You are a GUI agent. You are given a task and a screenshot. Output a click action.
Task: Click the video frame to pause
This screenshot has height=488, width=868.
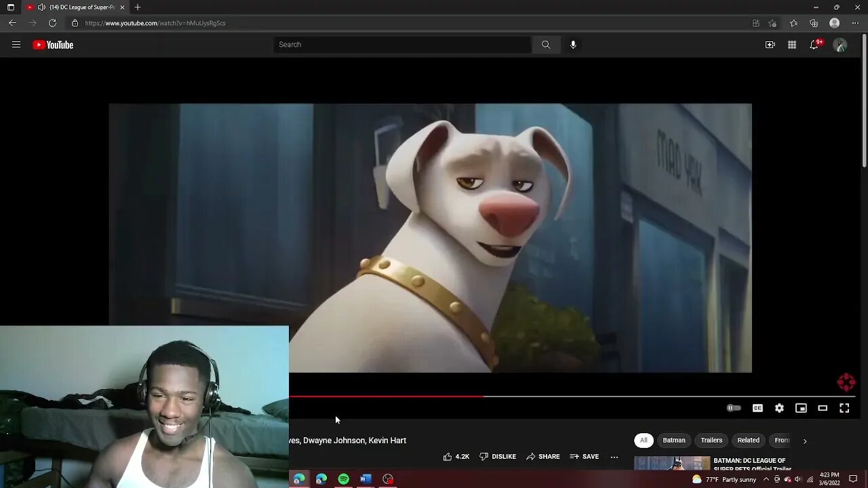click(430, 238)
